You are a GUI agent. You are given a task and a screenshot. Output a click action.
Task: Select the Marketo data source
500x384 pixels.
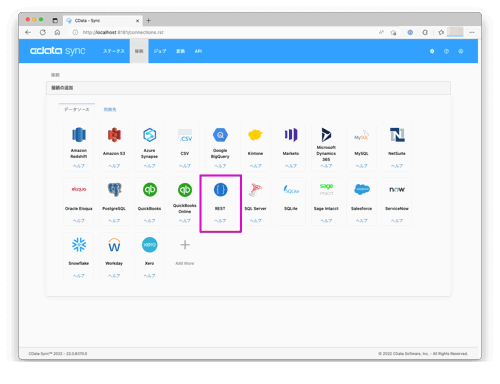pyautogui.click(x=291, y=135)
